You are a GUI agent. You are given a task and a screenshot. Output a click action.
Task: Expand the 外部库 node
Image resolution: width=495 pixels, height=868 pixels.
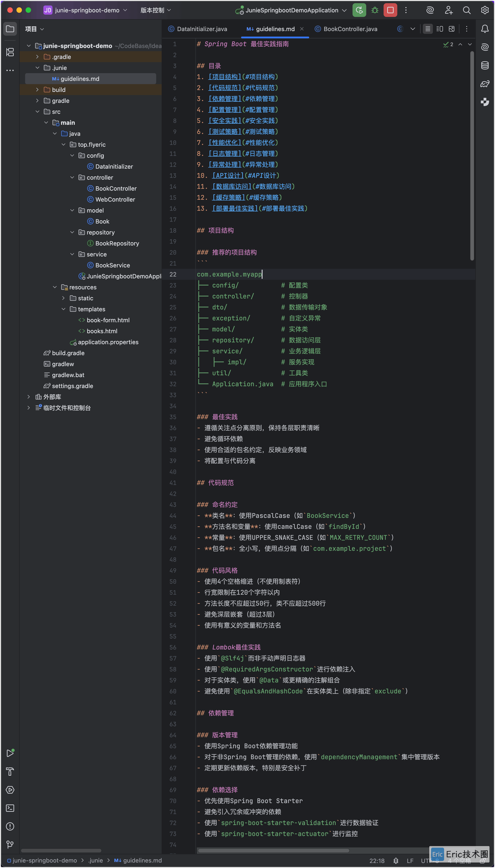[x=29, y=397]
